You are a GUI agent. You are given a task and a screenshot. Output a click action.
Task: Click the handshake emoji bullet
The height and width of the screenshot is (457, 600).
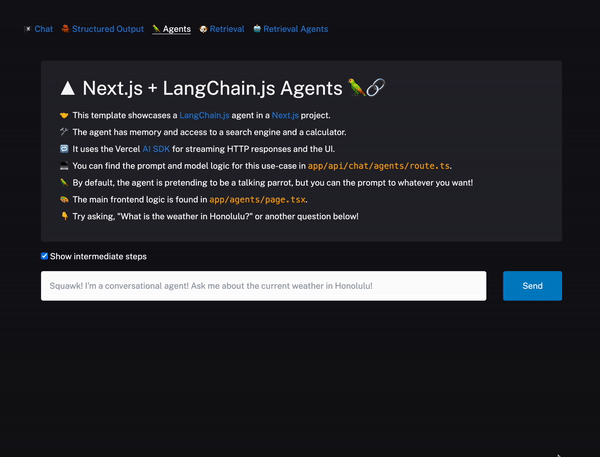click(64, 116)
